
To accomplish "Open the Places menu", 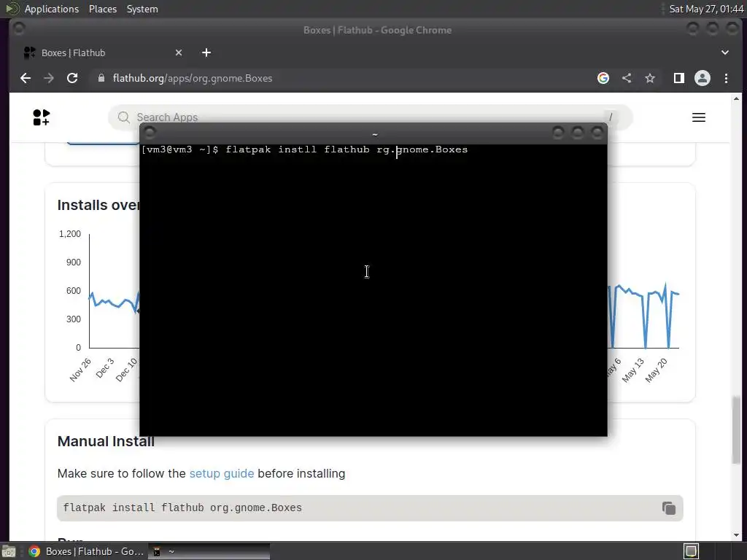I will (x=103, y=9).
